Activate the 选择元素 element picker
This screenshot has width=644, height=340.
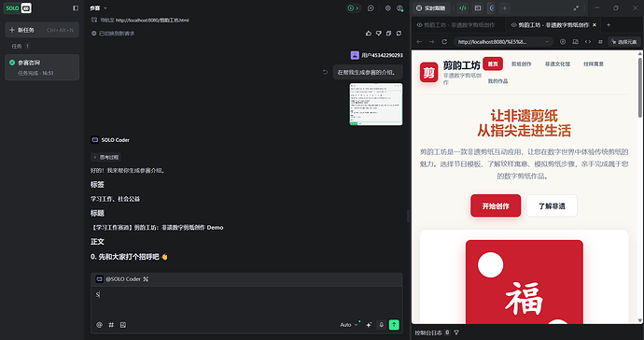tap(623, 41)
